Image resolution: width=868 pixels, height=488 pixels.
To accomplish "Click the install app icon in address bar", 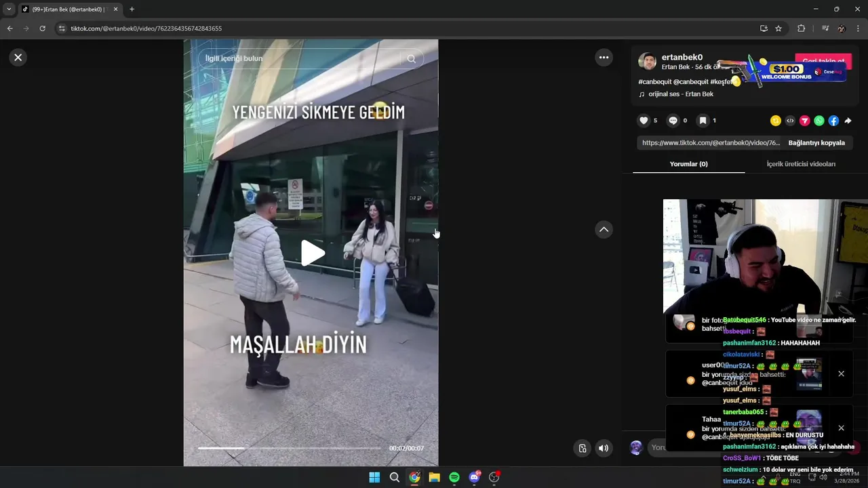I will (x=764, y=28).
